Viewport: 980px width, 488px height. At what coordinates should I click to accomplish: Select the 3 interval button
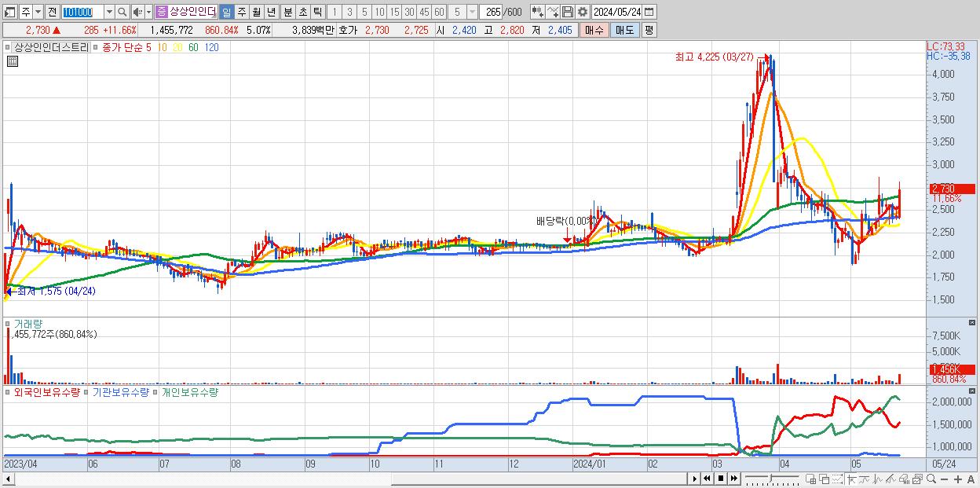349,12
